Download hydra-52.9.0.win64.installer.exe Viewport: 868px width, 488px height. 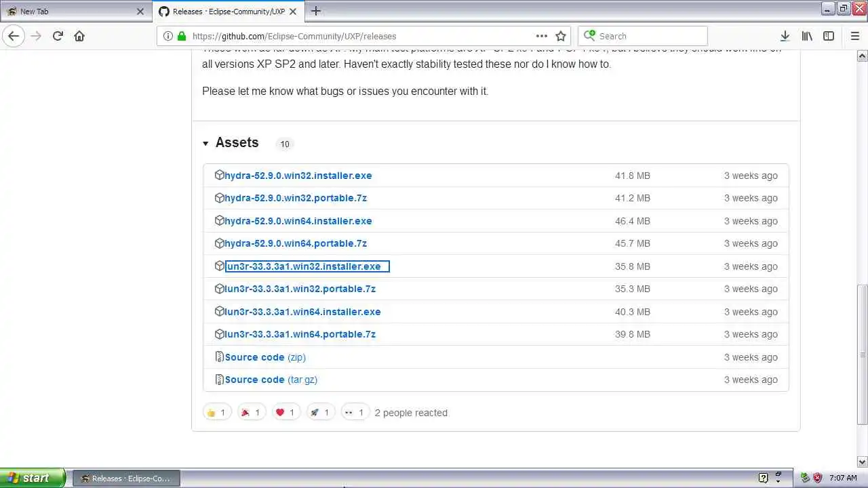(x=298, y=221)
